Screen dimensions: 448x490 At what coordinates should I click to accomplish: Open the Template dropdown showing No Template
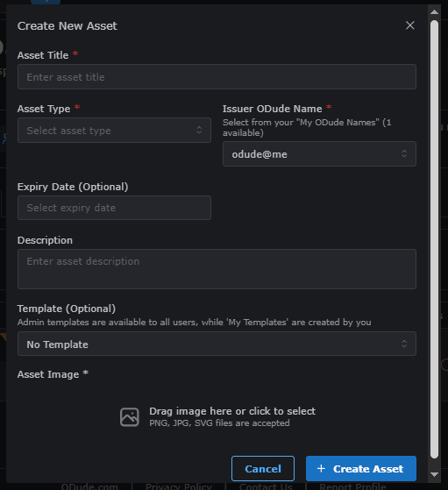217,344
